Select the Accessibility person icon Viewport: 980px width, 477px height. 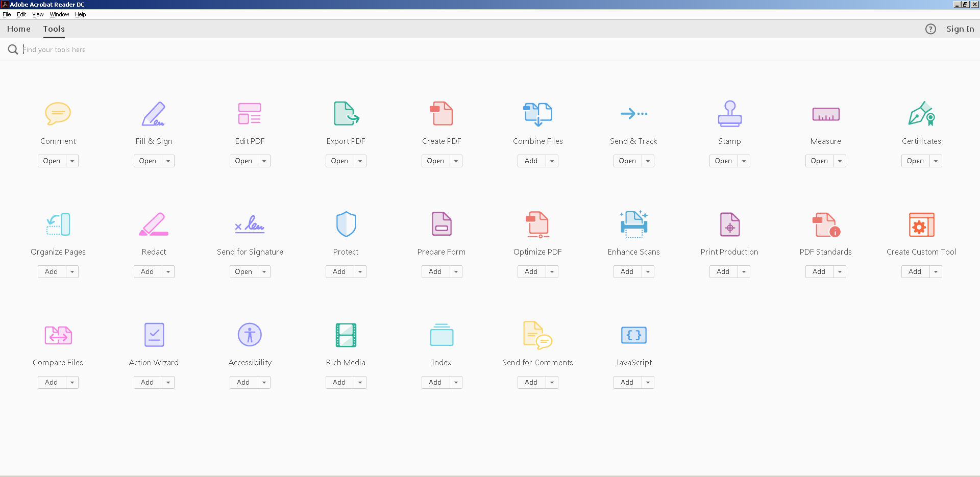(x=250, y=335)
